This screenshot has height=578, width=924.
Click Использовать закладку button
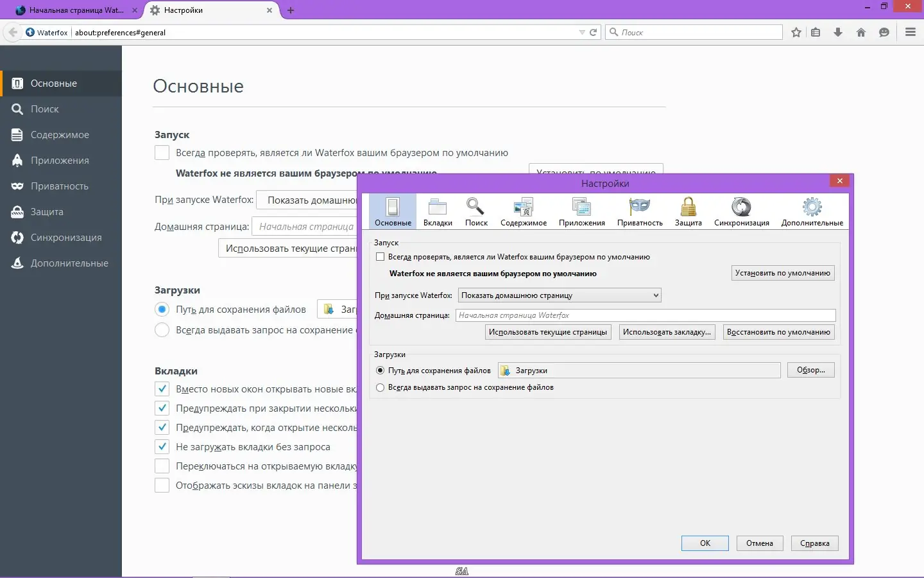click(667, 332)
